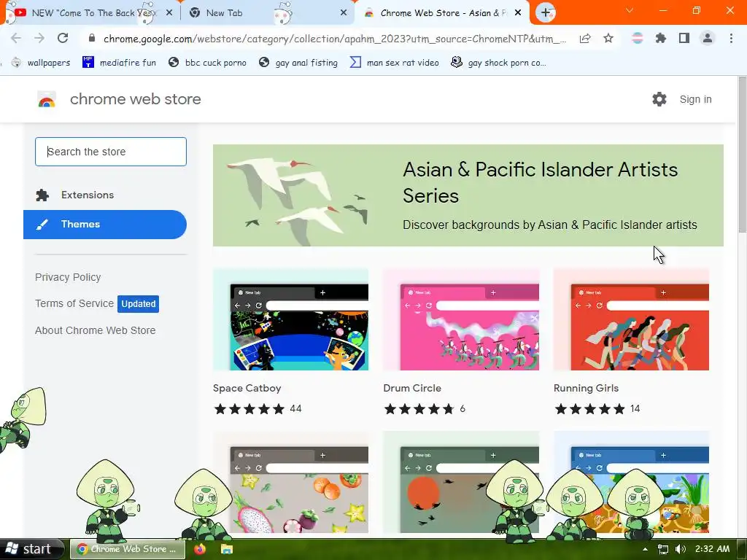
Task: Click Sign in on the web store
Action: click(x=695, y=99)
